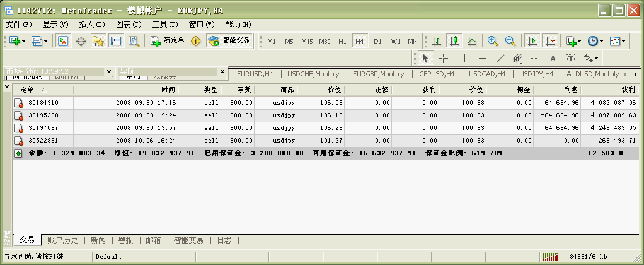Select the line chart icon
The width and height of the screenshot is (644, 265).
472,41
